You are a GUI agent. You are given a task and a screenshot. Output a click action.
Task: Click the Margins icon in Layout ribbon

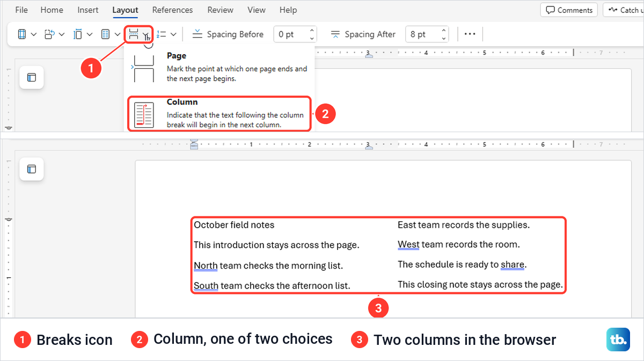click(22, 34)
